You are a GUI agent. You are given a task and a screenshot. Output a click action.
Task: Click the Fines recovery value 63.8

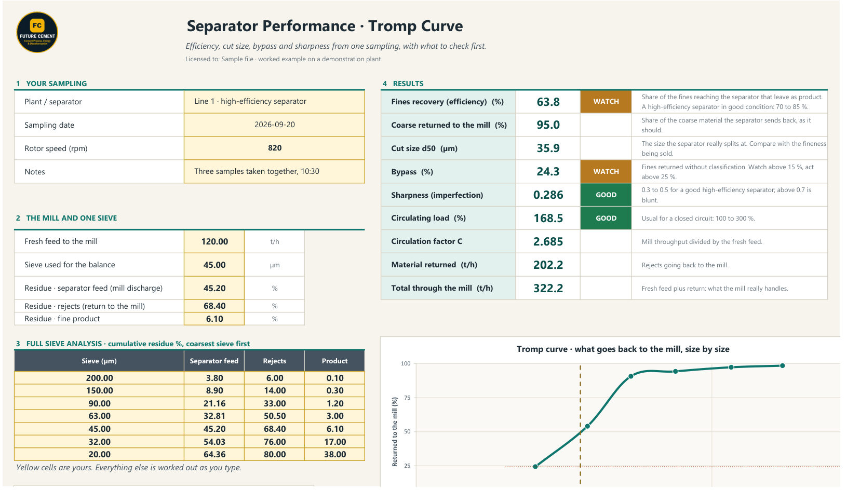click(548, 102)
